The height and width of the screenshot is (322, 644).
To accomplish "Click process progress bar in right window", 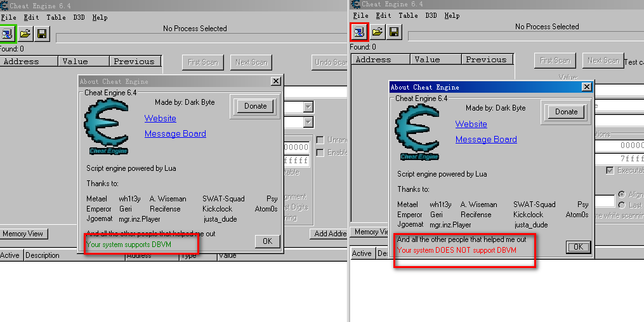I will [x=526, y=36].
